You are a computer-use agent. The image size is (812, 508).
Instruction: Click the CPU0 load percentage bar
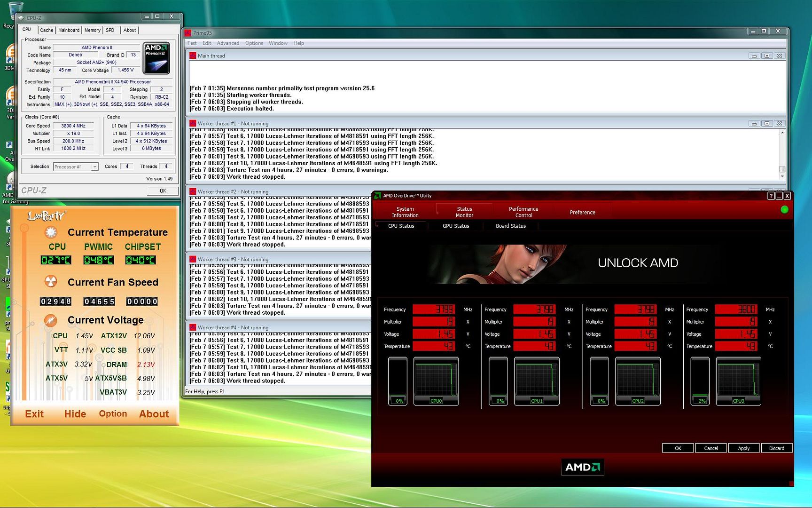pyautogui.click(x=398, y=381)
